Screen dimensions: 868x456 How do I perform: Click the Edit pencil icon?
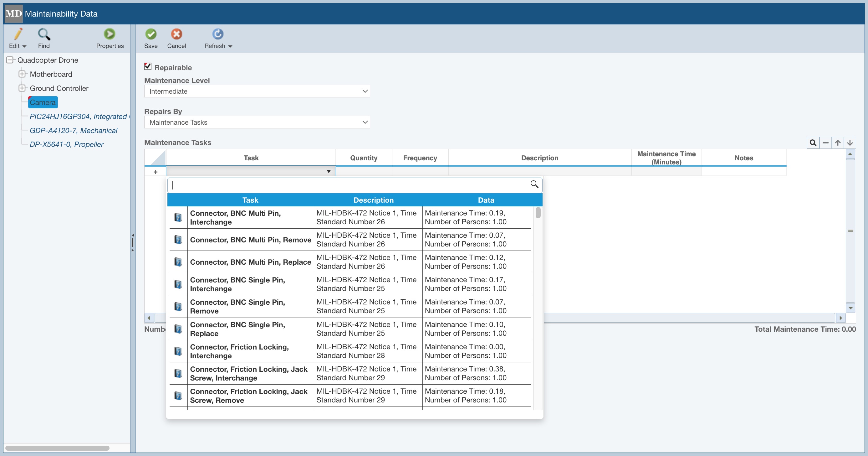[x=18, y=34]
